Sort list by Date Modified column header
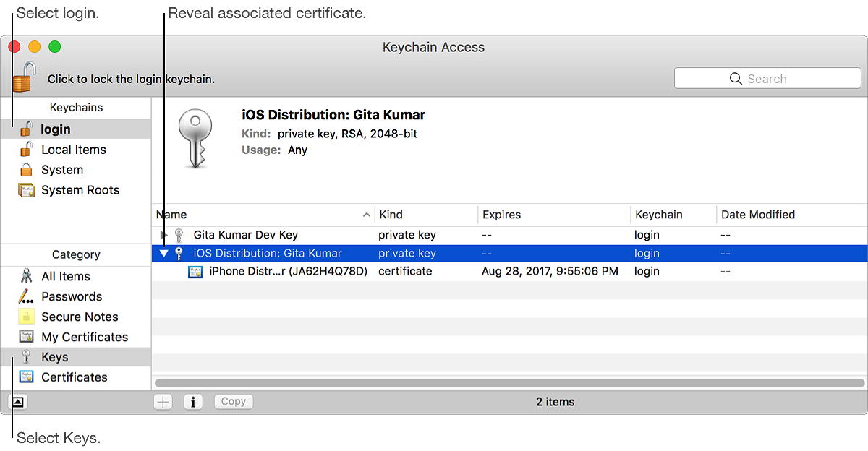The image size is (868, 451). (x=791, y=215)
